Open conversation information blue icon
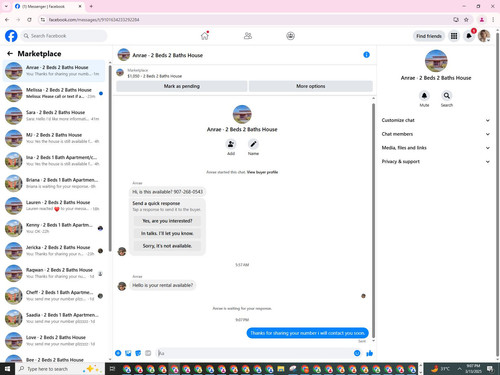 click(x=366, y=55)
